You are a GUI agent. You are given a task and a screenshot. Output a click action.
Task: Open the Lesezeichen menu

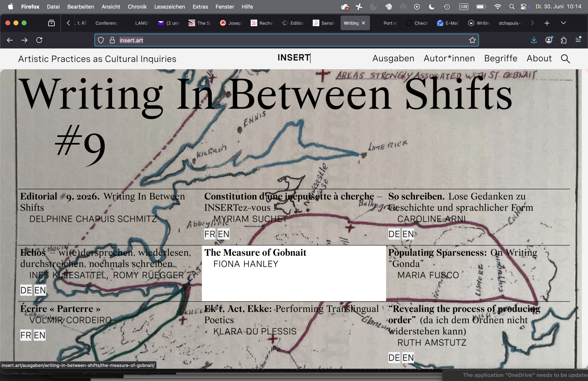[x=170, y=7]
